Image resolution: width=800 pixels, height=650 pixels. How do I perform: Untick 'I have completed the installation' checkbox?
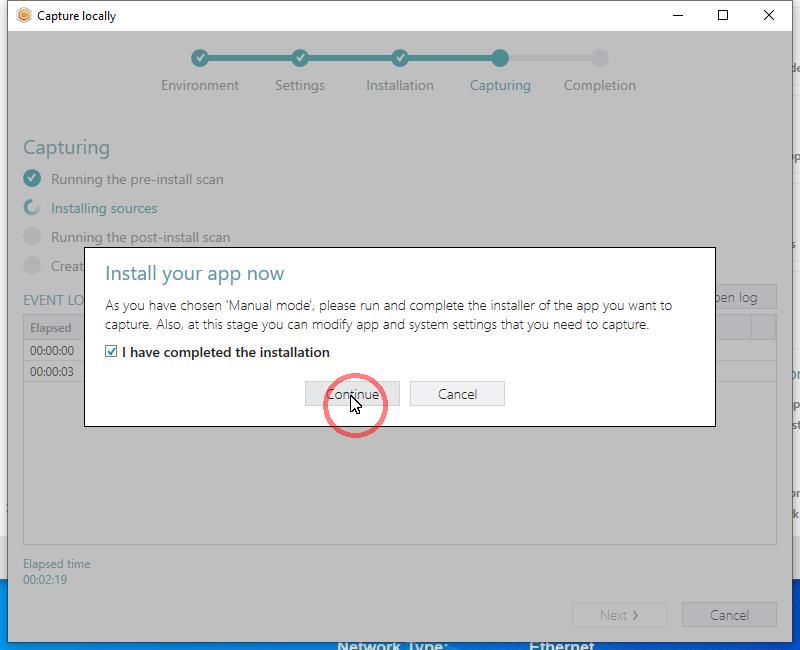[x=112, y=352]
